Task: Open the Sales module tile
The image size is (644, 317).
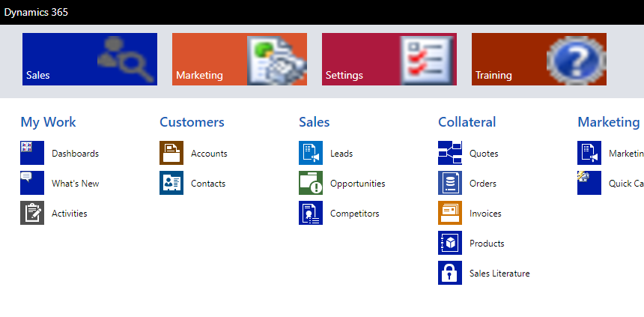Action: 90,59
